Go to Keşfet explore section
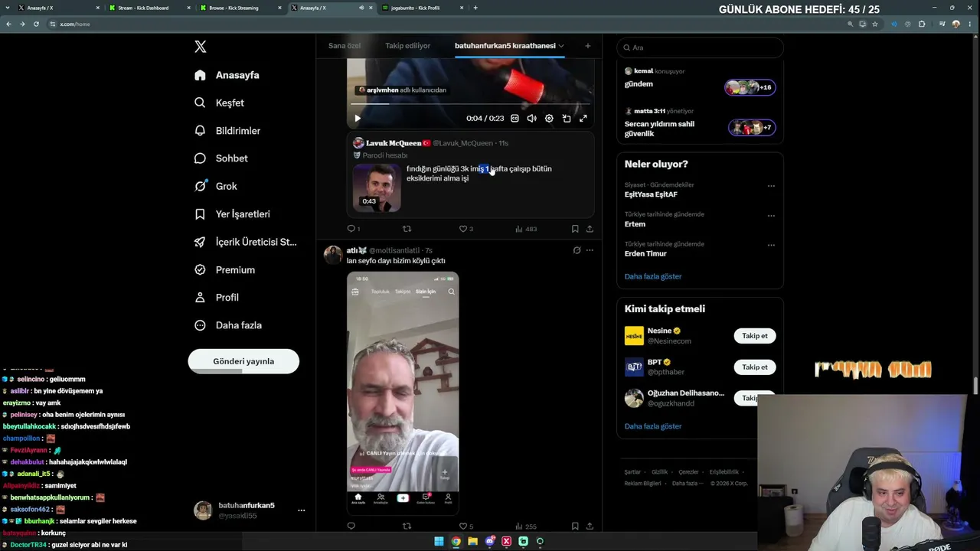Screen dimensions: 980x551 tap(220, 103)
